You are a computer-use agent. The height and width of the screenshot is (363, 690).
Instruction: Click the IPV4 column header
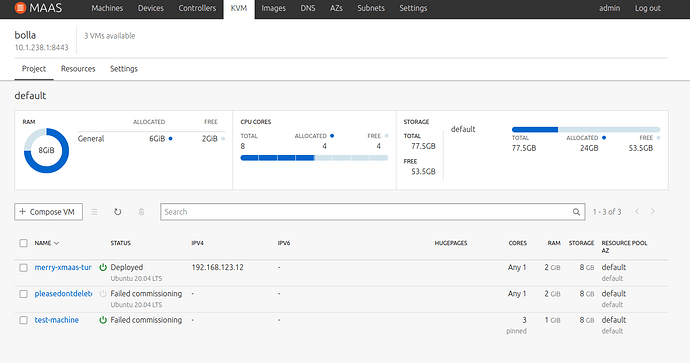(198, 243)
